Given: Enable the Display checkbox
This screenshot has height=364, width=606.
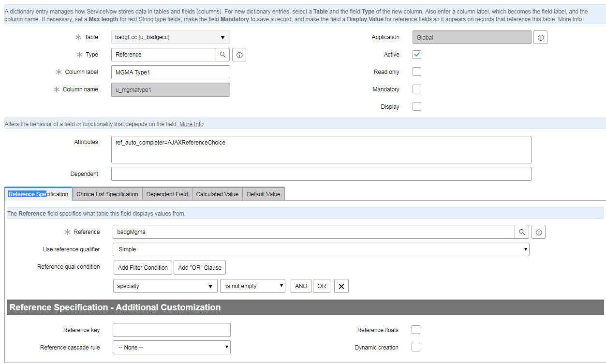Looking at the screenshot, I should click(417, 107).
